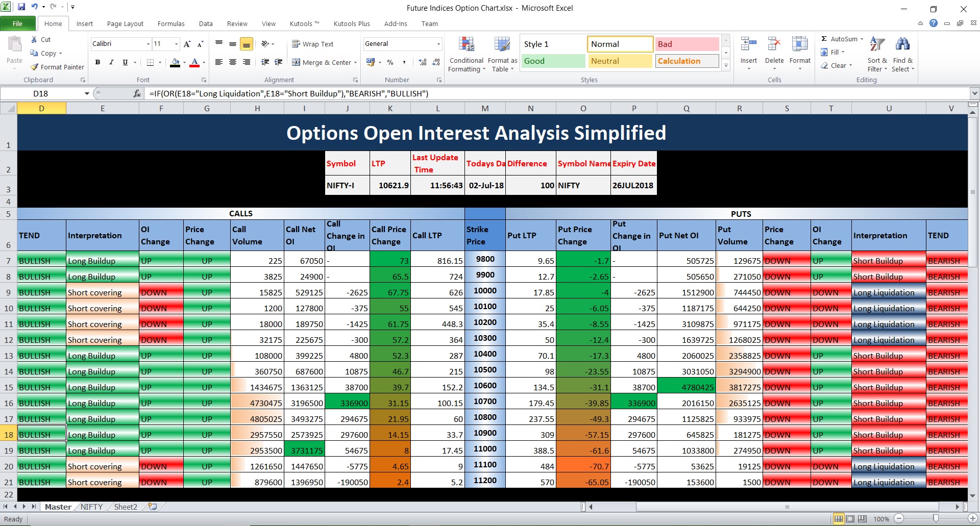Insert AutoSum with the AutoSum icon
The height and width of the screenshot is (526, 980).
[825, 38]
